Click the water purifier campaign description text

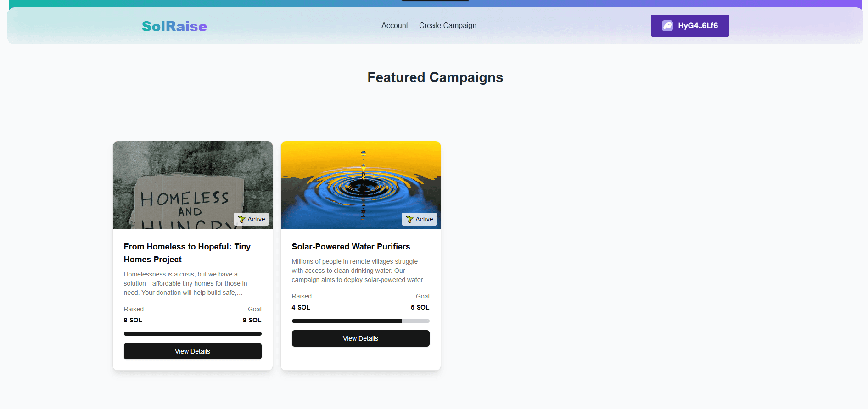(x=360, y=271)
